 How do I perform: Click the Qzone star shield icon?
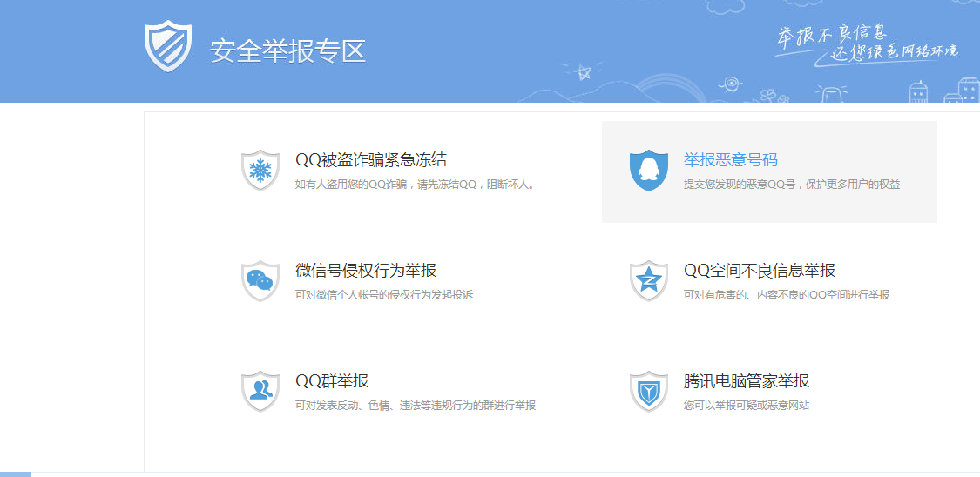(x=649, y=281)
